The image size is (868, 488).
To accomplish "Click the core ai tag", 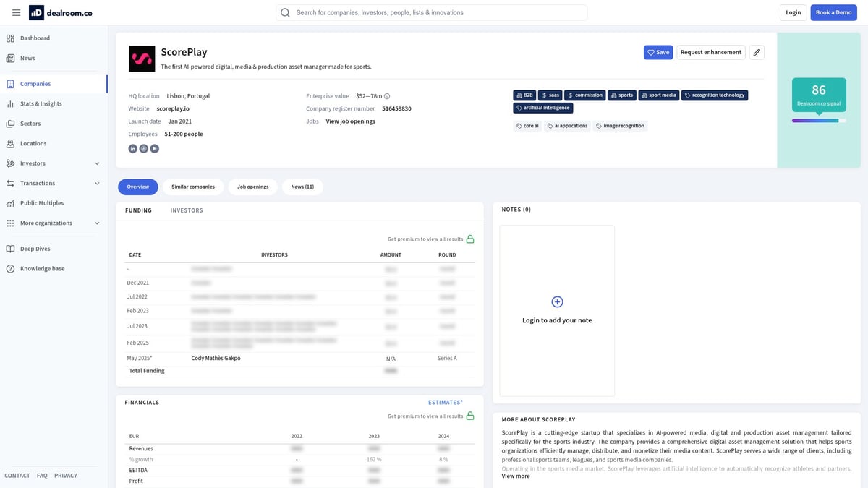I will pyautogui.click(x=528, y=126).
